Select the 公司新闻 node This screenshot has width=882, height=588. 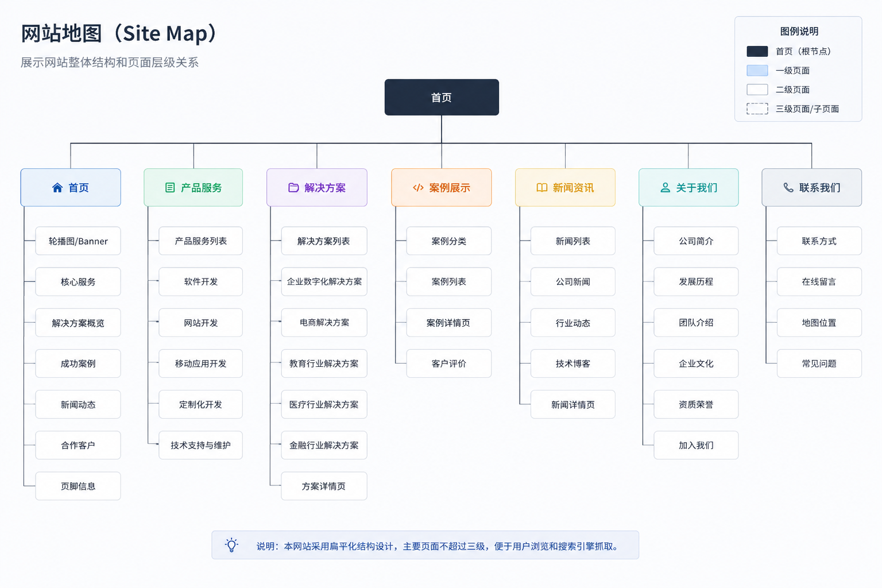[573, 282]
